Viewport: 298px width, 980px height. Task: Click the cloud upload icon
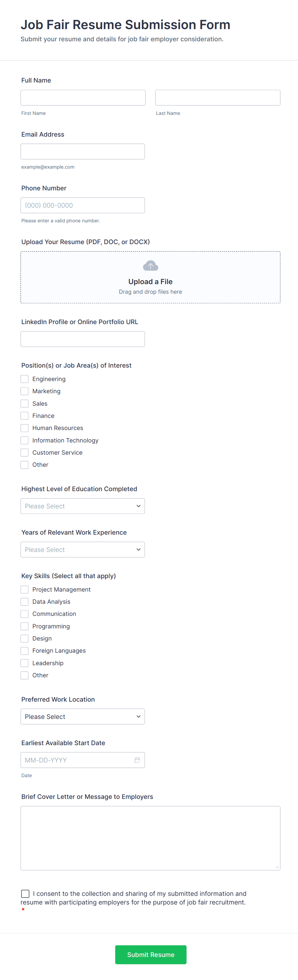[x=150, y=266]
